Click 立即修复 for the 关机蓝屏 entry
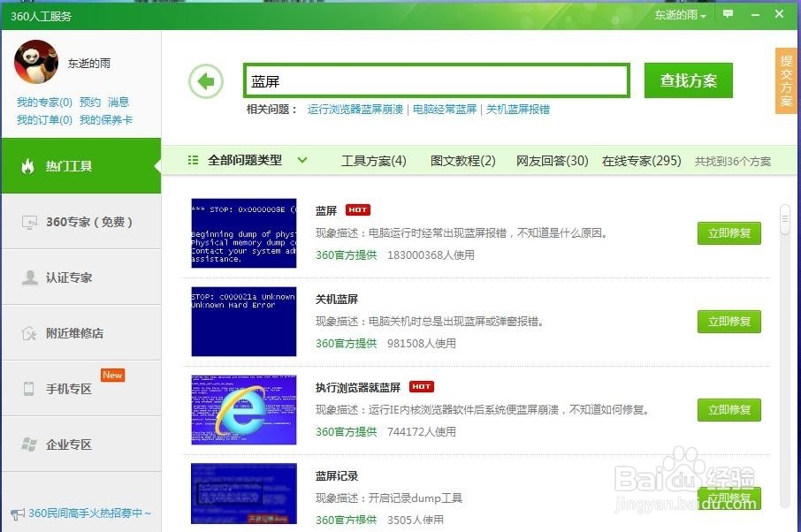801x532 pixels. (729, 322)
